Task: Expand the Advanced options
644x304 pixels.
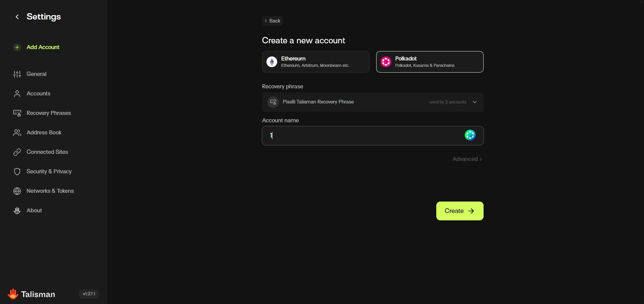Action: tap(467, 159)
